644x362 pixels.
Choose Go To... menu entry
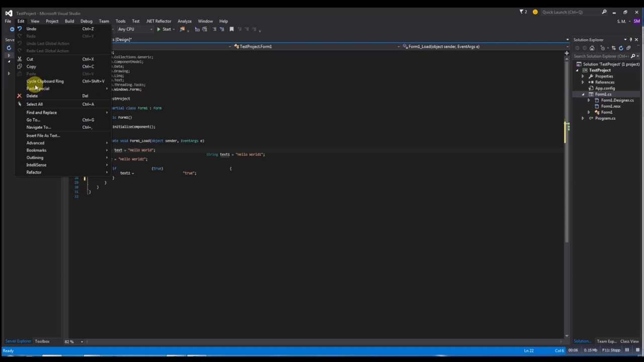63,120
